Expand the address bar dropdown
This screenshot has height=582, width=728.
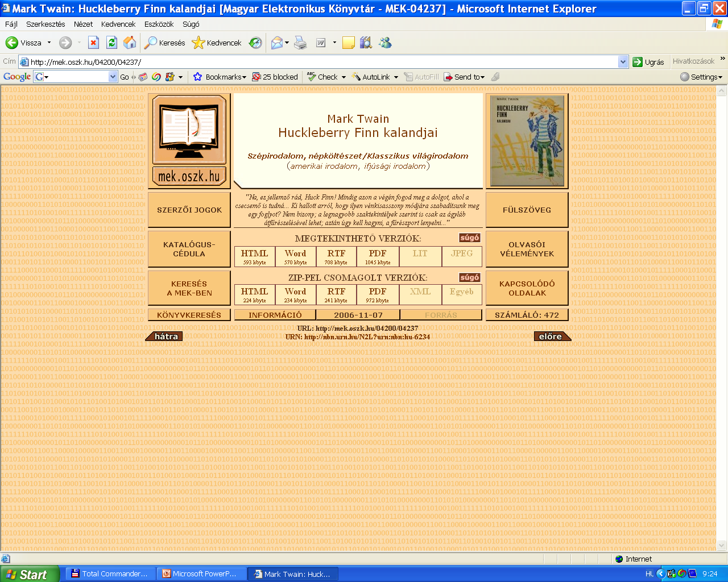tap(623, 62)
